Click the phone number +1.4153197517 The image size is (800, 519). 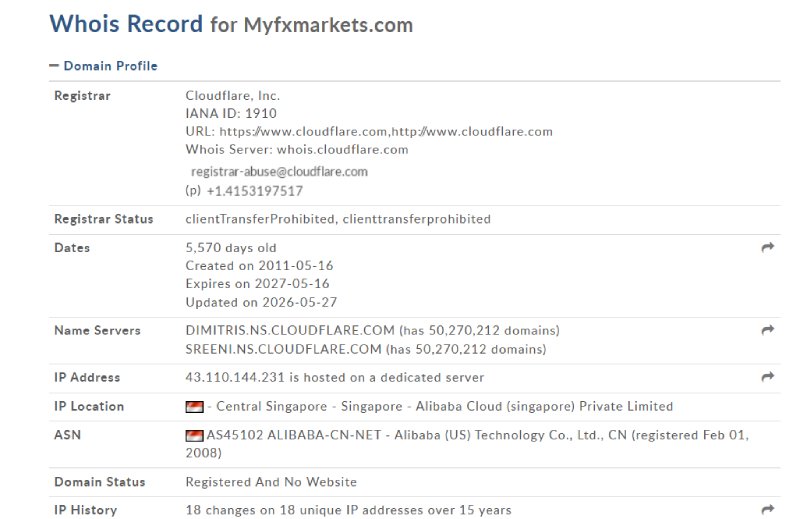pyautogui.click(x=255, y=191)
